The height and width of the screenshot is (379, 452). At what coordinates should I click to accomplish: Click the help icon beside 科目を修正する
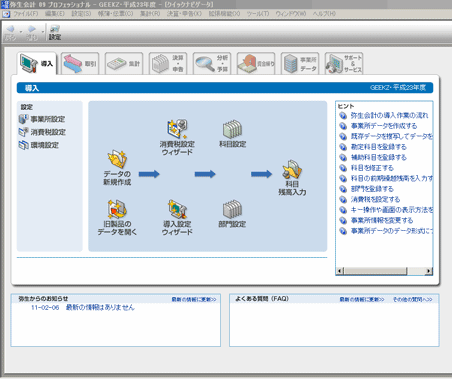pyautogui.click(x=343, y=168)
